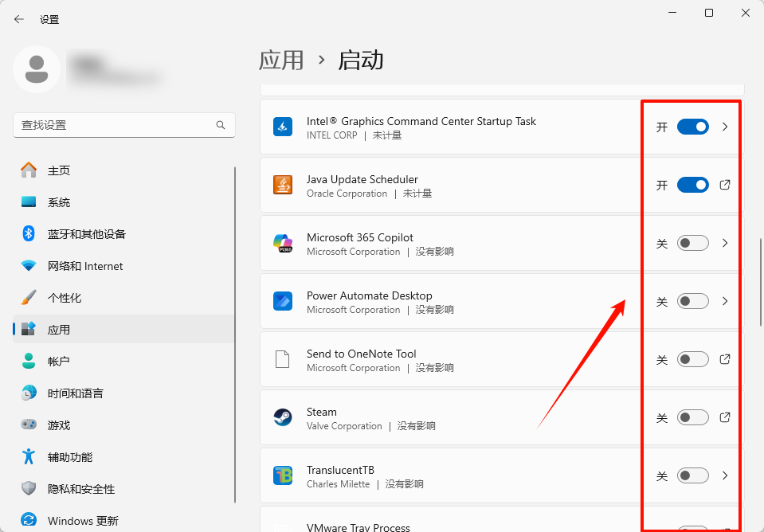This screenshot has height=532, width=764.
Task: Open 隐私和安全性 settings page
Action: (x=123, y=489)
